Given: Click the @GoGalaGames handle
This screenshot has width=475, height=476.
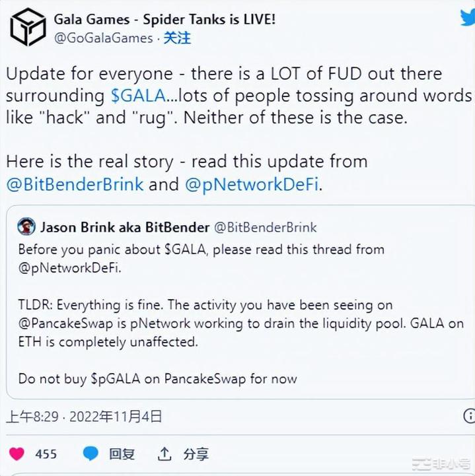Looking at the screenshot, I should coord(103,38).
